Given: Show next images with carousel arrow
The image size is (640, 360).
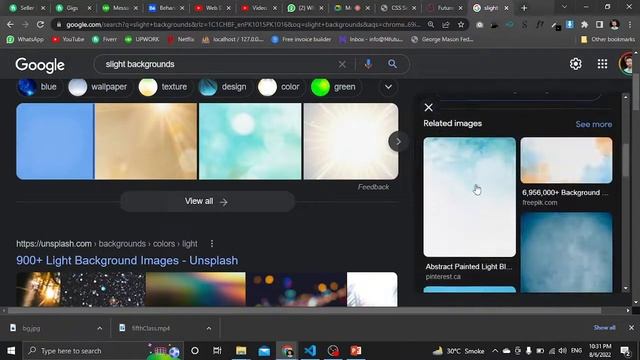Looking at the screenshot, I should click(x=398, y=142).
